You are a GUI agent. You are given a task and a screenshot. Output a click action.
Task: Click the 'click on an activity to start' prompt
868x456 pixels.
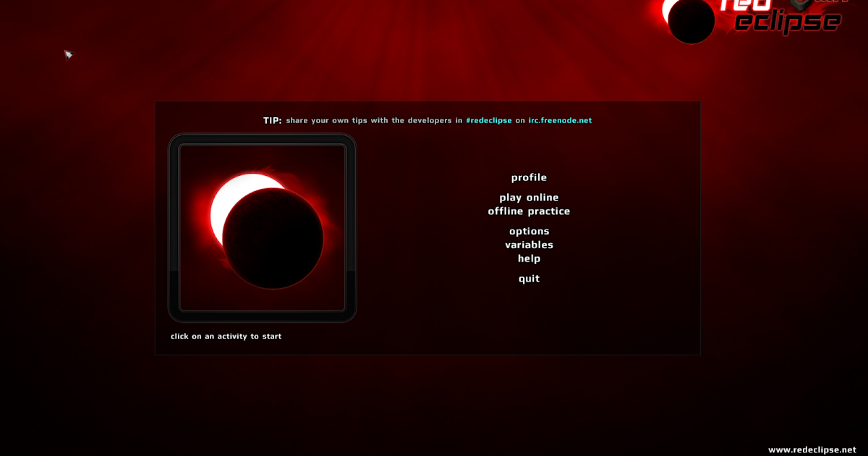pos(226,336)
